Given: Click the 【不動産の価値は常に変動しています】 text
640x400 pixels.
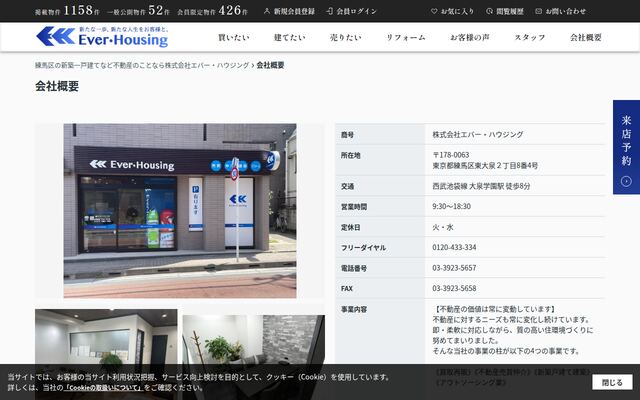Looking at the screenshot, I should tap(495, 309).
